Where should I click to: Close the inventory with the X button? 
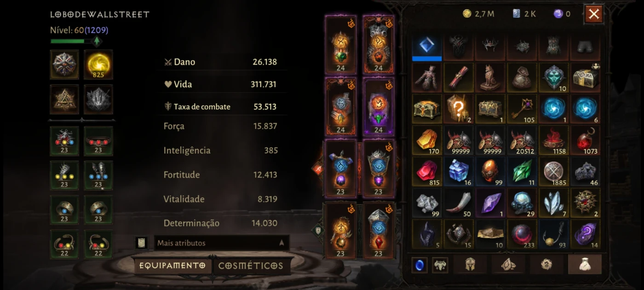pyautogui.click(x=594, y=14)
